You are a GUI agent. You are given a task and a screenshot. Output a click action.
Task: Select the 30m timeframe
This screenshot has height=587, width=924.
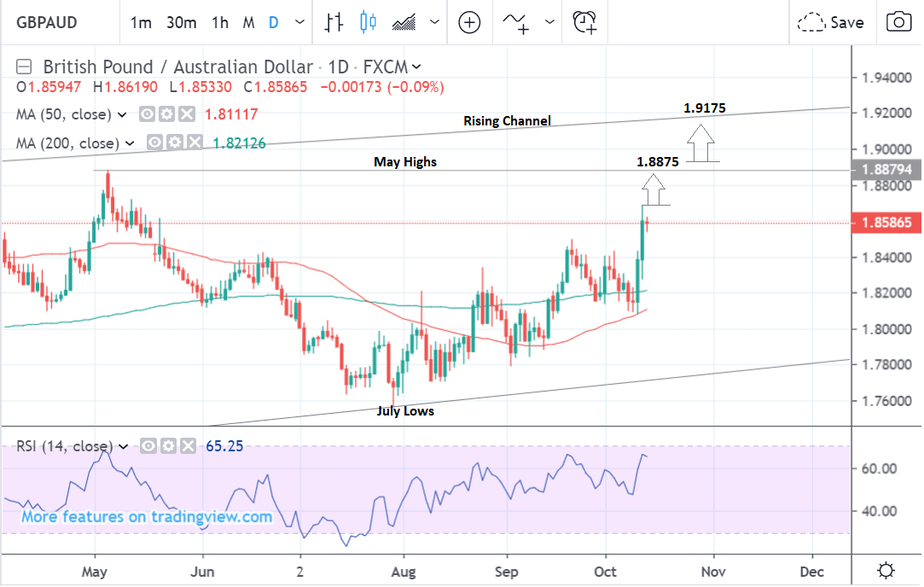click(x=181, y=23)
